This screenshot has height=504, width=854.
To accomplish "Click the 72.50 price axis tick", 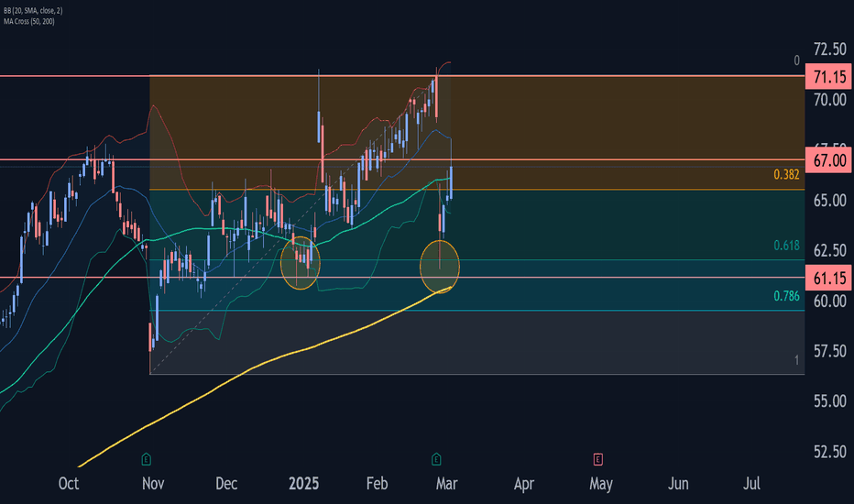I will [830, 49].
